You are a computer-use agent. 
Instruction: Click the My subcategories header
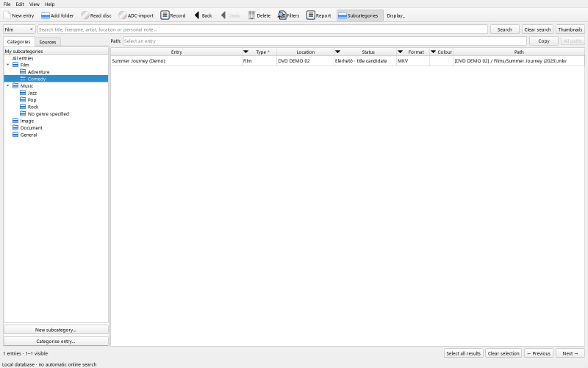click(57, 51)
